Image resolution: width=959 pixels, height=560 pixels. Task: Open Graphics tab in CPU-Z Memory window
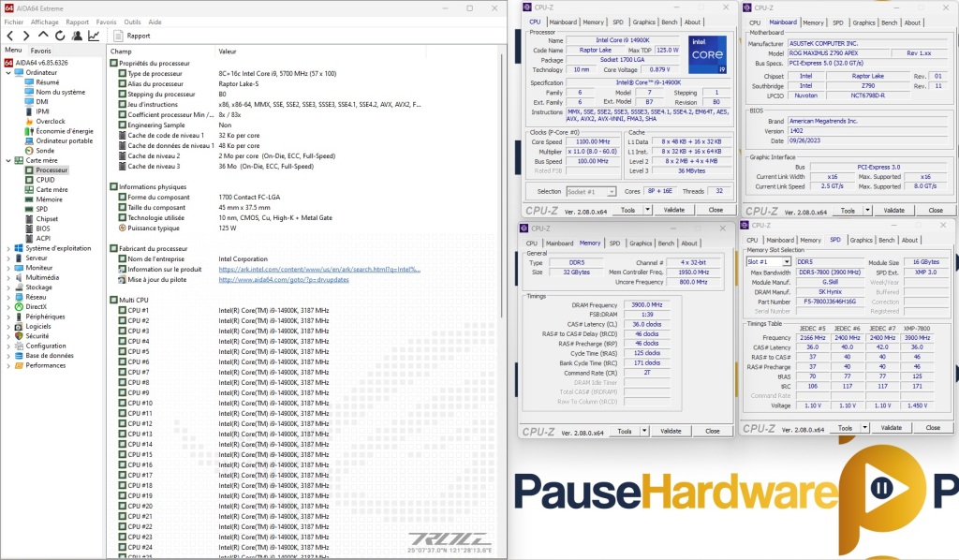[x=641, y=243]
